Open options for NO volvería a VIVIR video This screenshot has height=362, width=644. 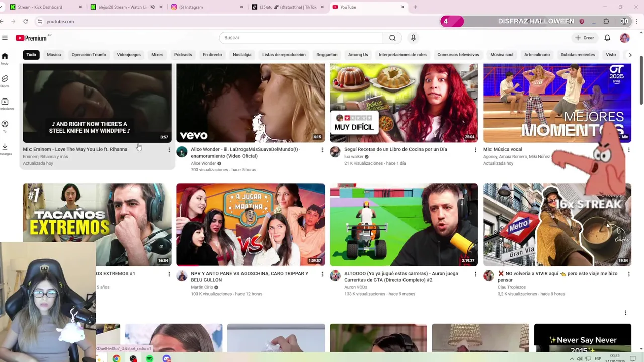[x=629, y=274]
